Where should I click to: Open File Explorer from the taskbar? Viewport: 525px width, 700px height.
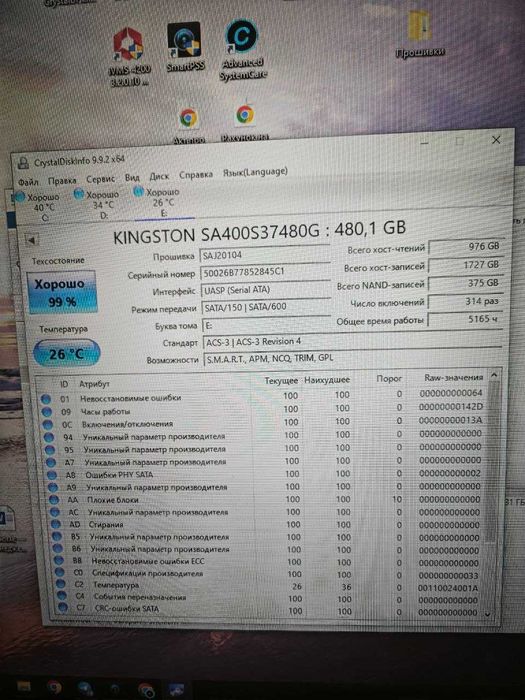pyautogui.click(x=23, y=686)
